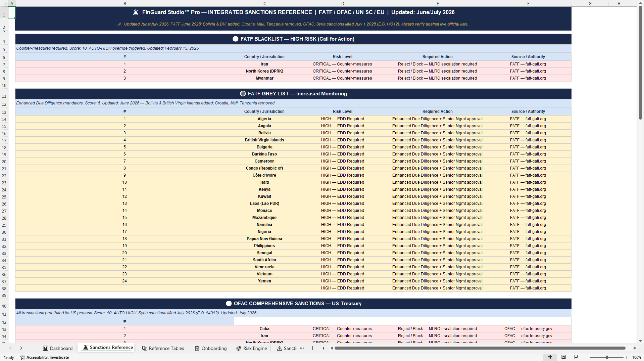Viewport: 644px width, 361px height.
Task: Click the number 24 cell in Yemen row
Action: 125,281
